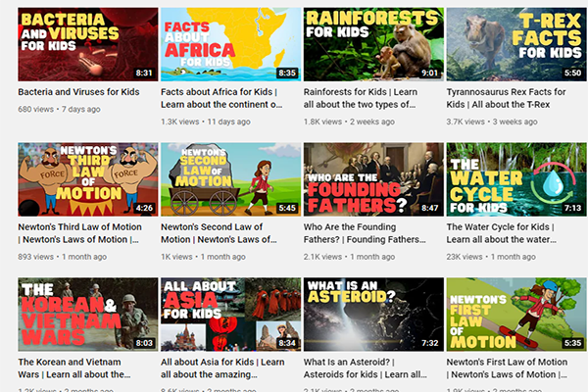The height and width of the screenshot is (392, 588).
Task: Open the Facts about Africa video thumbnail
Action: pyautogui.click(x=230, y=45)
